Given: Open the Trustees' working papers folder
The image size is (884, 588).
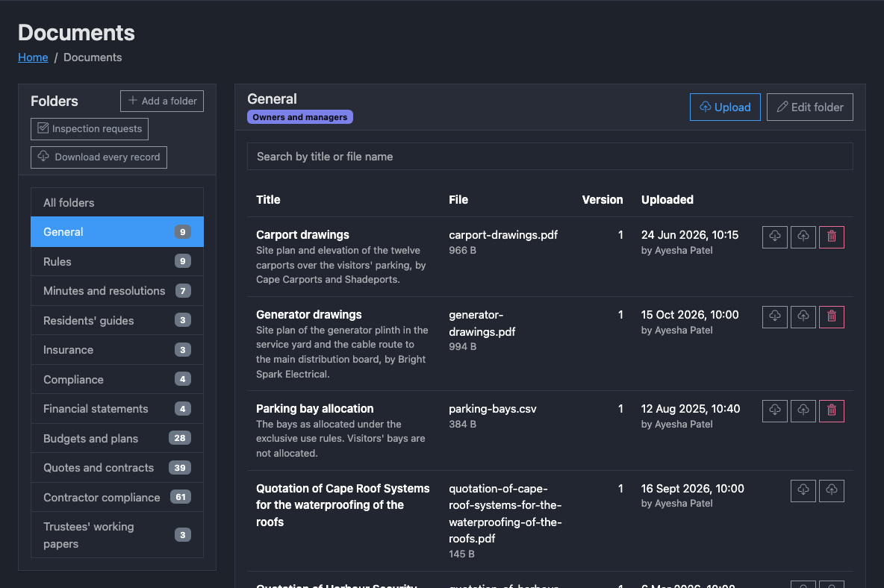Looking at the screenshot, I should [x=116, y=535].
